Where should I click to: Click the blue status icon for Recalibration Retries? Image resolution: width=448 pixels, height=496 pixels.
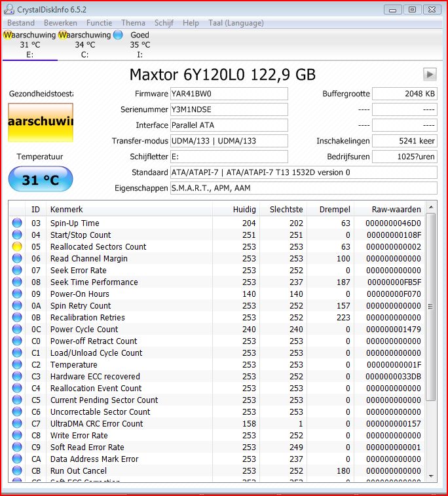[17, 317]
